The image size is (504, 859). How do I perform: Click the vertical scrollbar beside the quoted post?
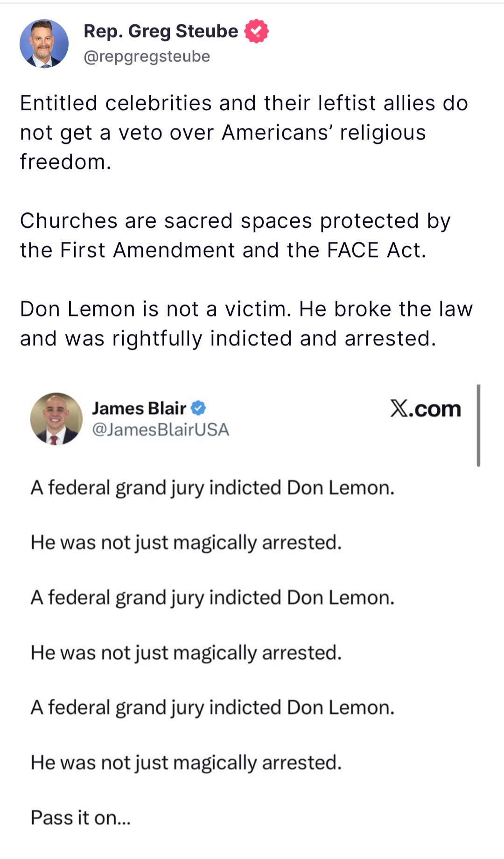point(478,425)
